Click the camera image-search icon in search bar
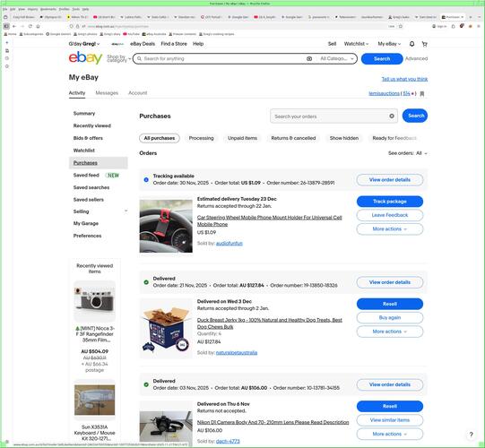 coord(309,58)
